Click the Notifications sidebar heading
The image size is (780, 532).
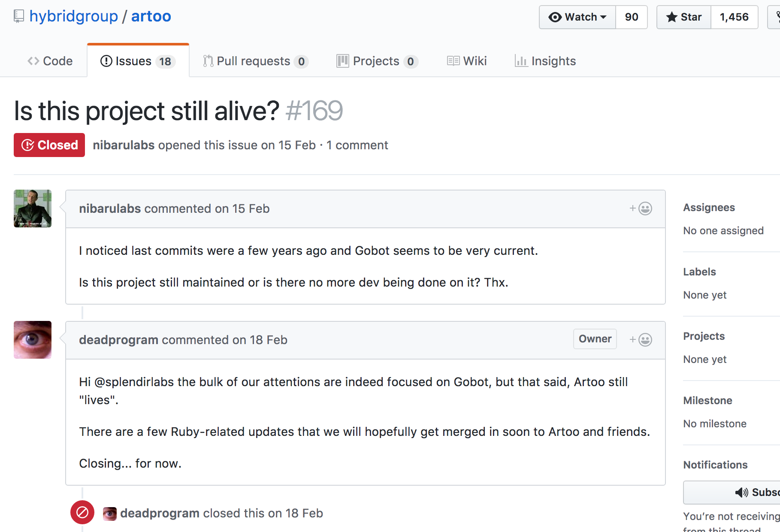tap(715, 465)
